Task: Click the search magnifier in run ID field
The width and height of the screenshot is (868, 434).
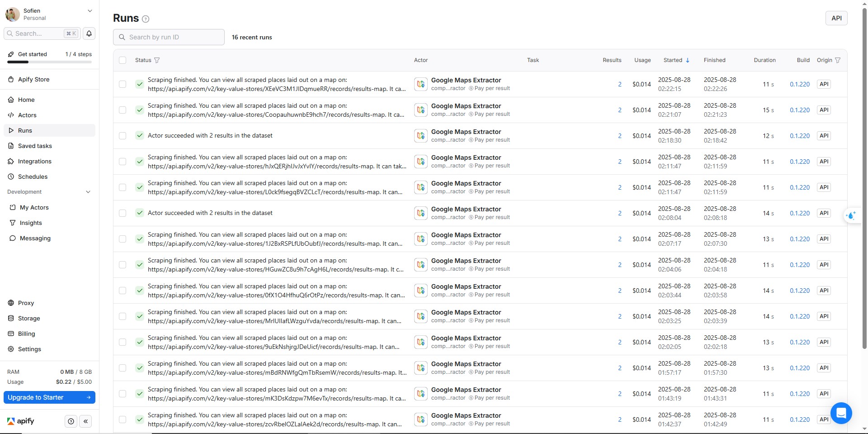Action: pyautogui.click(x=122, y=37)
